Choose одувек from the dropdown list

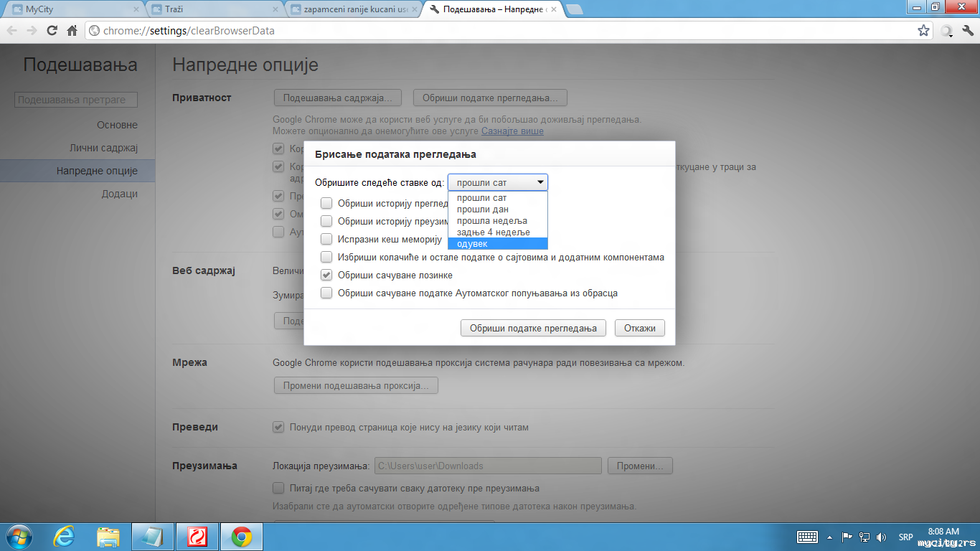pos(498,243)
